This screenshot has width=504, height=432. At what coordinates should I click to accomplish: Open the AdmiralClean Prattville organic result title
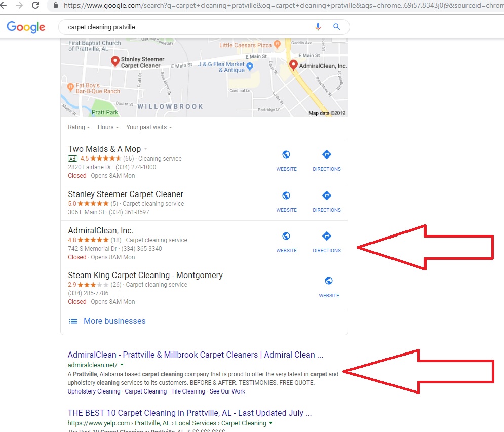click(x=195, y=355)
